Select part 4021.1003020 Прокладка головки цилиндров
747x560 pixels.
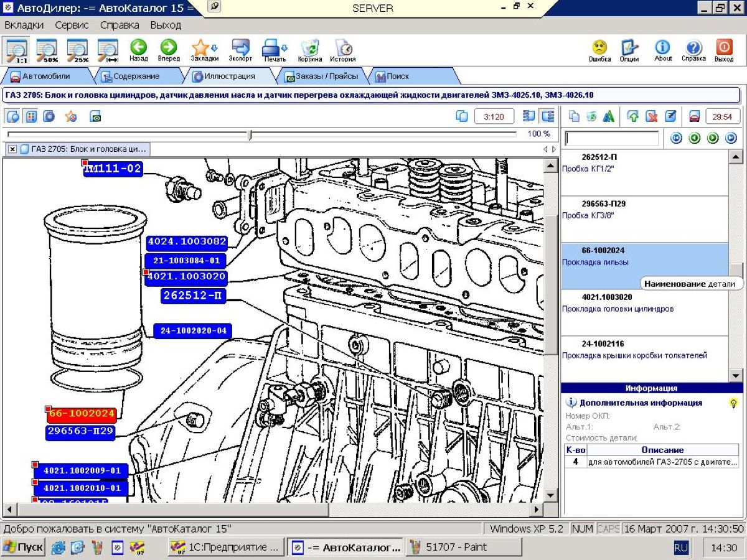(644, 312)
